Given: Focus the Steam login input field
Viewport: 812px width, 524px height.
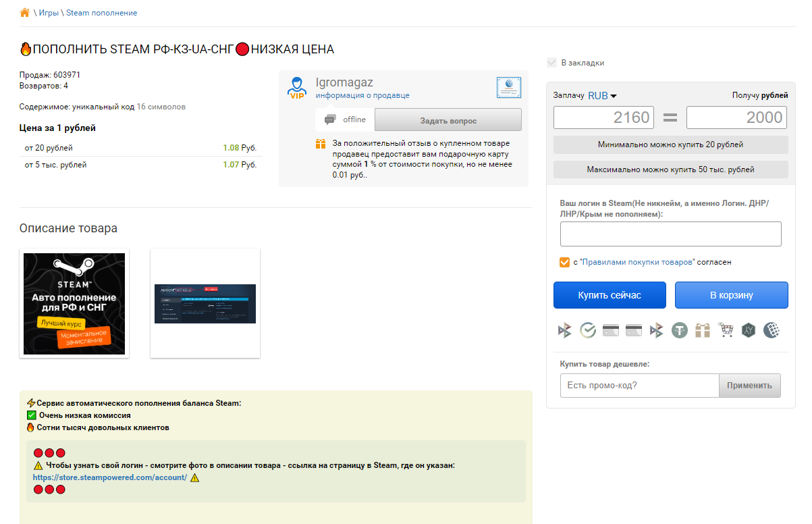Looking at the screenshot, I should pyautogui.click(x=671, y=234).
